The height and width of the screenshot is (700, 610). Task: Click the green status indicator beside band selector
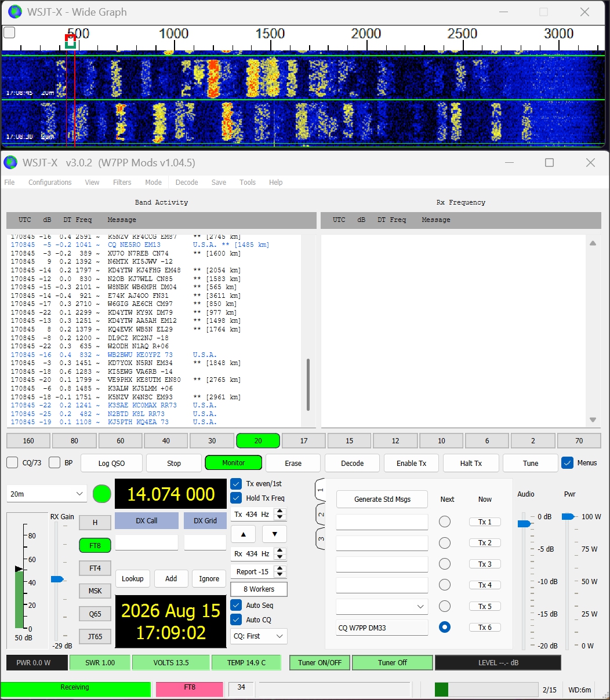[102, 494]
